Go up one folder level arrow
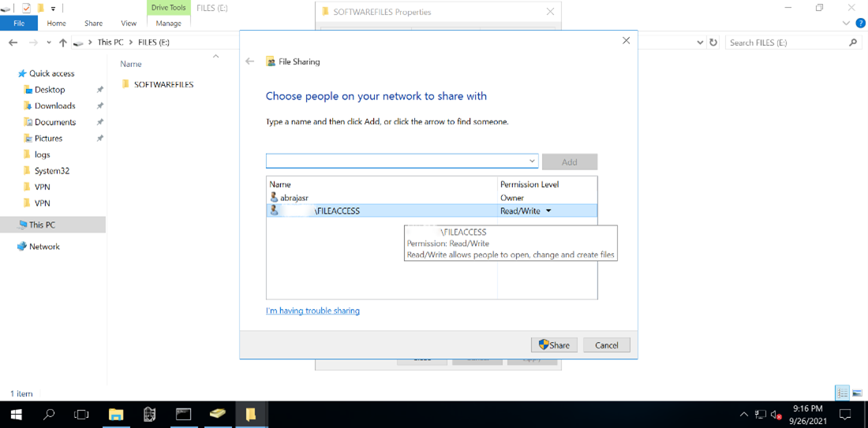Screen dimensions: 868x428 tap(62, 43)
